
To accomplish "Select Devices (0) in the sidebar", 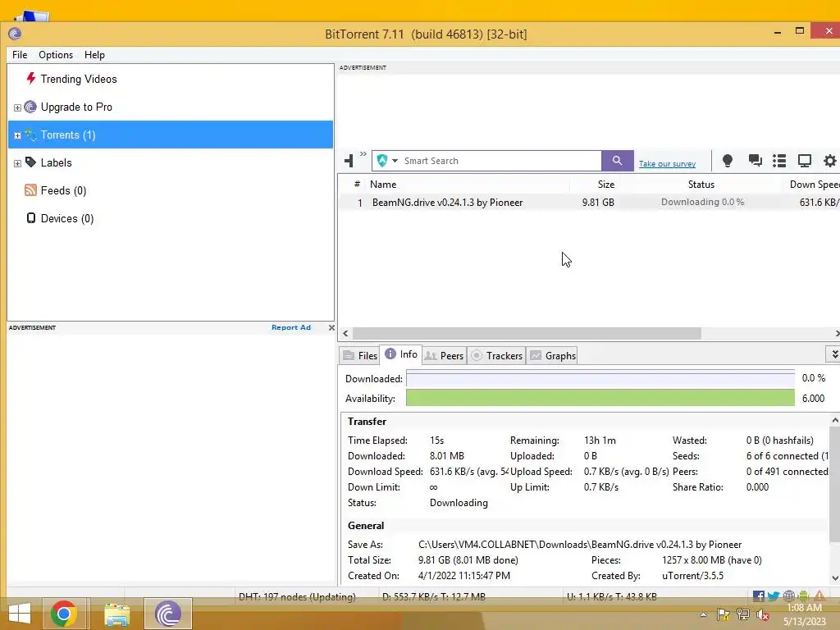I will coord(171,218).
